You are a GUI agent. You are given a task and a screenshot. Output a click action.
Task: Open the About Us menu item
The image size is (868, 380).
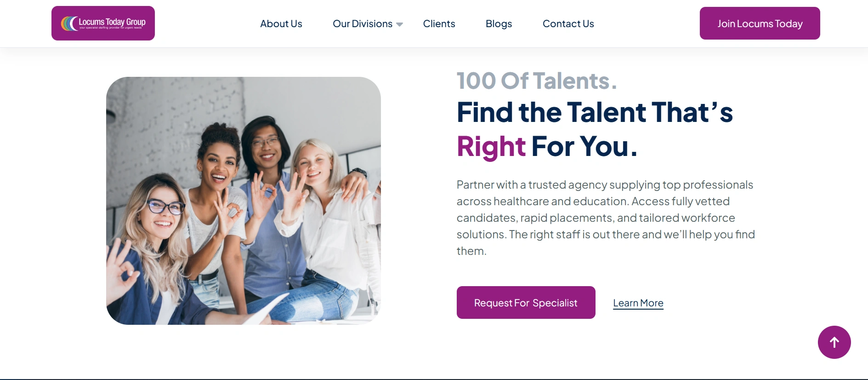click(281, 24)
